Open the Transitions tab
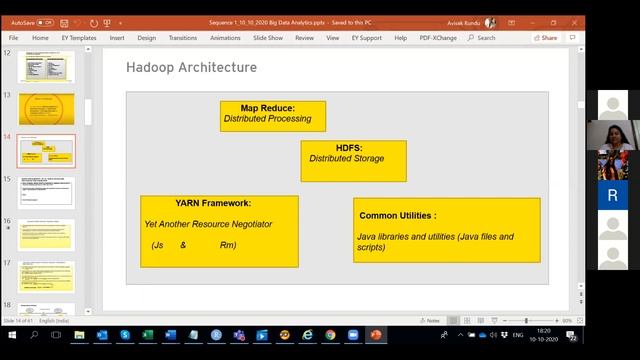 pyautogui.click(x=182, y=38)
